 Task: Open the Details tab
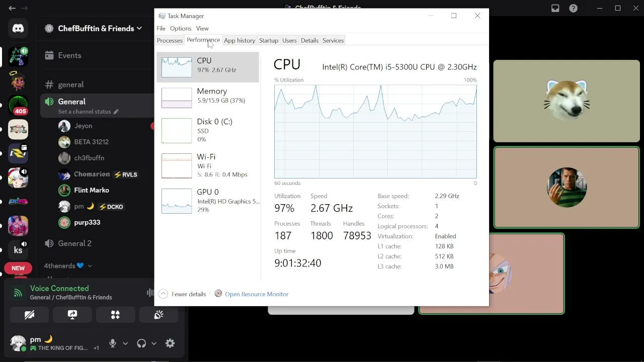(309, 40)
